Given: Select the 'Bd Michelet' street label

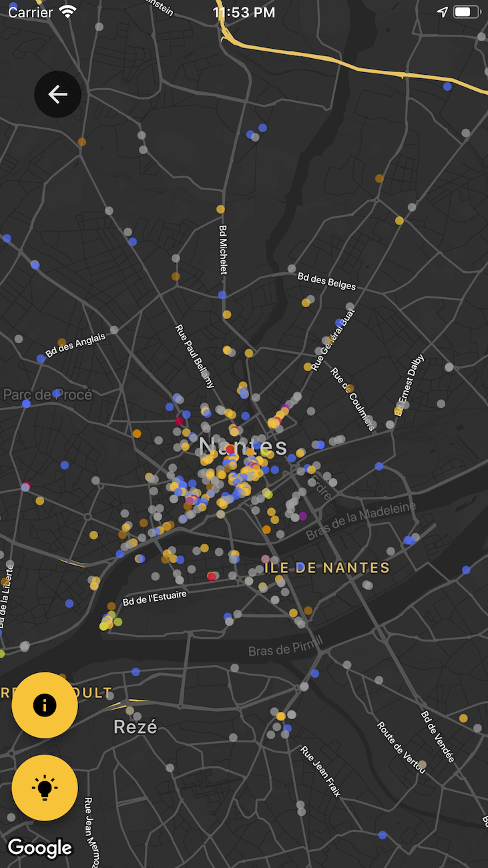Looking at the screenshot, I should pos(223,249).
